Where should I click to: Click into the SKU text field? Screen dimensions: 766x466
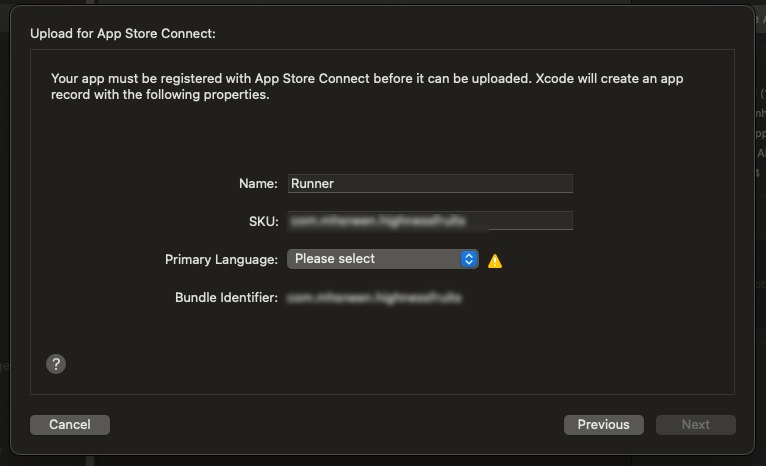click(x=430, y=221)
